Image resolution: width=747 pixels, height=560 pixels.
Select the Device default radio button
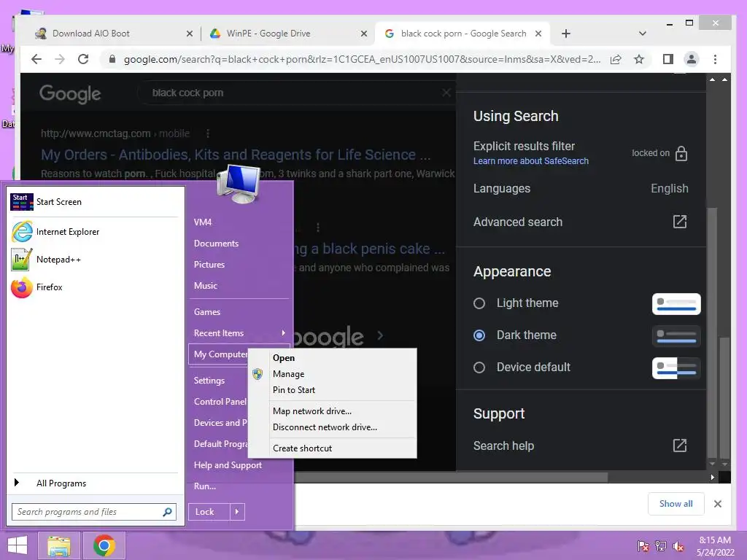479,367
